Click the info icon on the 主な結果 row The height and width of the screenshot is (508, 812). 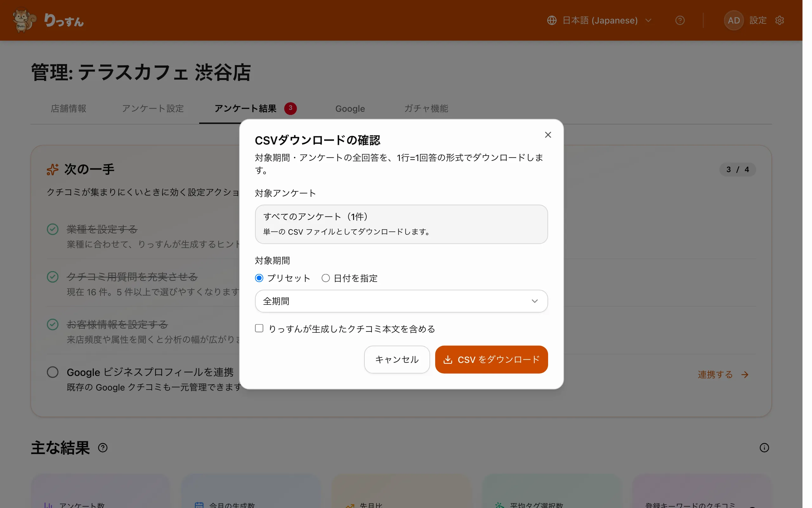coord(764,448)
